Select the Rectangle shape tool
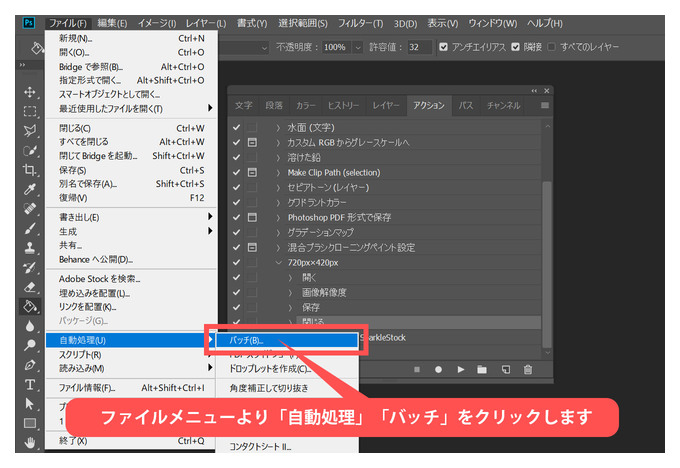This screenshot has width=680, height=468. click(x=29, y=423)
